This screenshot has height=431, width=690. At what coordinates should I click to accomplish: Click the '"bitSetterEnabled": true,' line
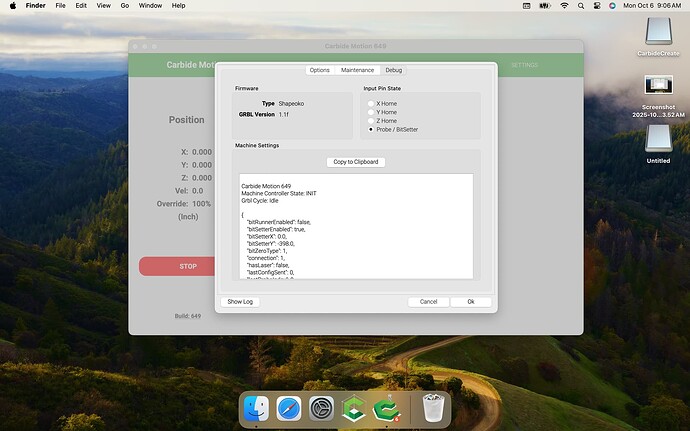tap(276, 229)
